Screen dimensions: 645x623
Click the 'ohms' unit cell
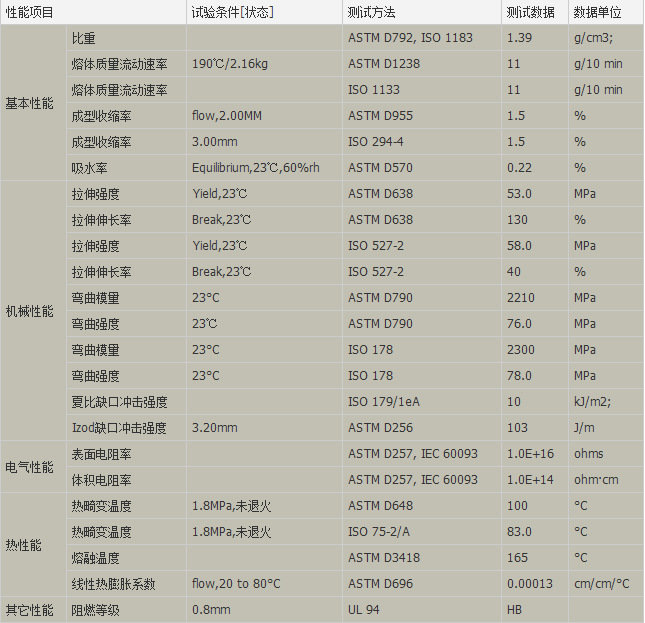606,454
